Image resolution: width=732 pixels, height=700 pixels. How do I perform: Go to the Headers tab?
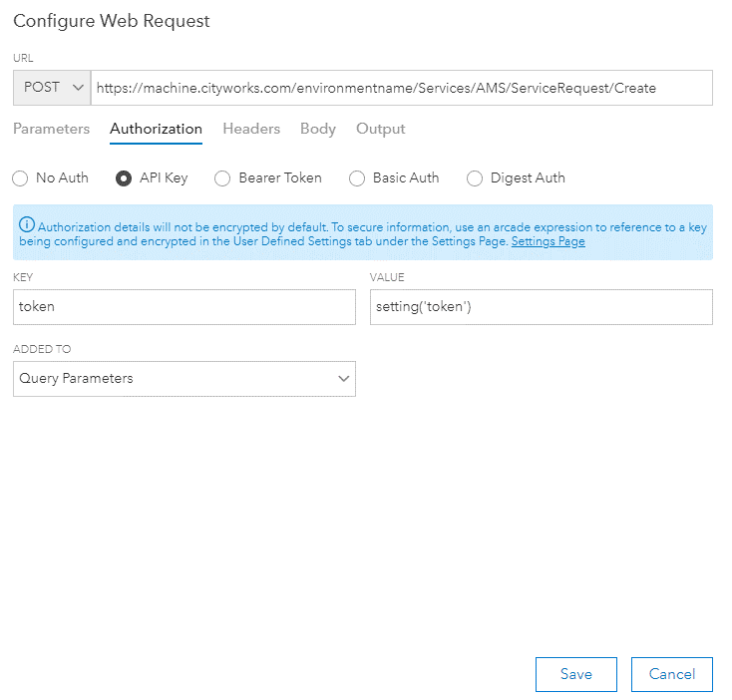pyautogui.click(x=251, y=129)
